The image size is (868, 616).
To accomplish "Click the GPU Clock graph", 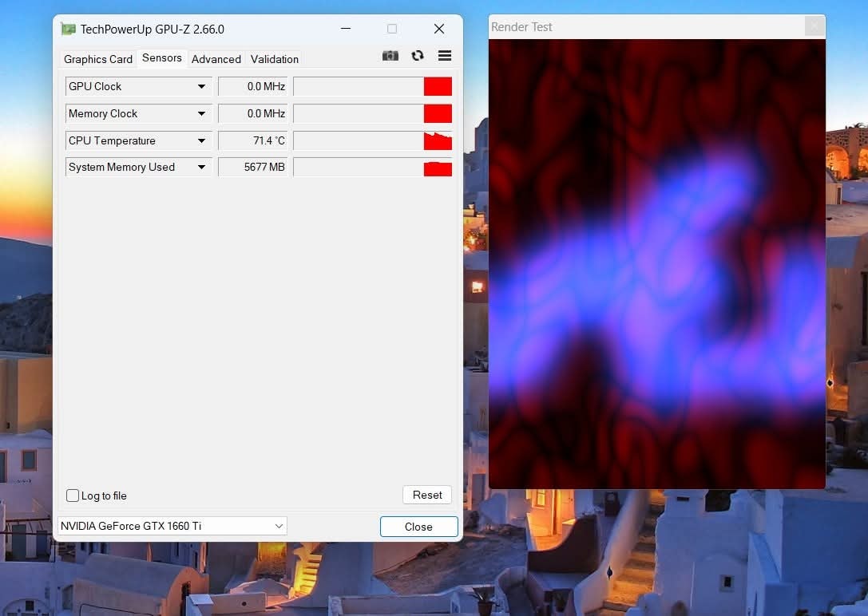I will pyautogui.click(x=373, y=86).
